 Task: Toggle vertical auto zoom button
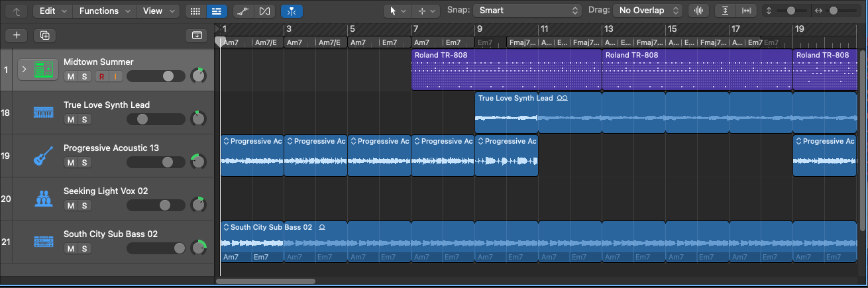(x=726, y=11)
